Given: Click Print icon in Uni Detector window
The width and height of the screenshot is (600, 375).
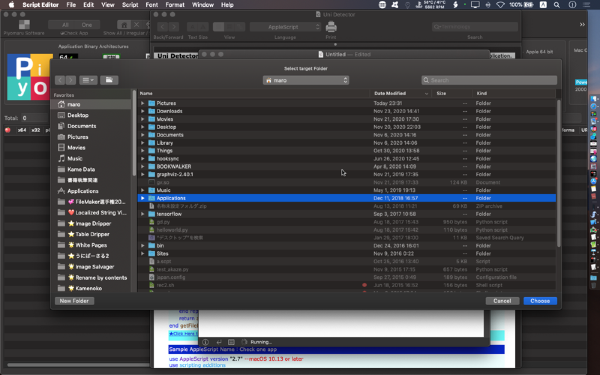Looking at the screenshot, I should 331,27.
